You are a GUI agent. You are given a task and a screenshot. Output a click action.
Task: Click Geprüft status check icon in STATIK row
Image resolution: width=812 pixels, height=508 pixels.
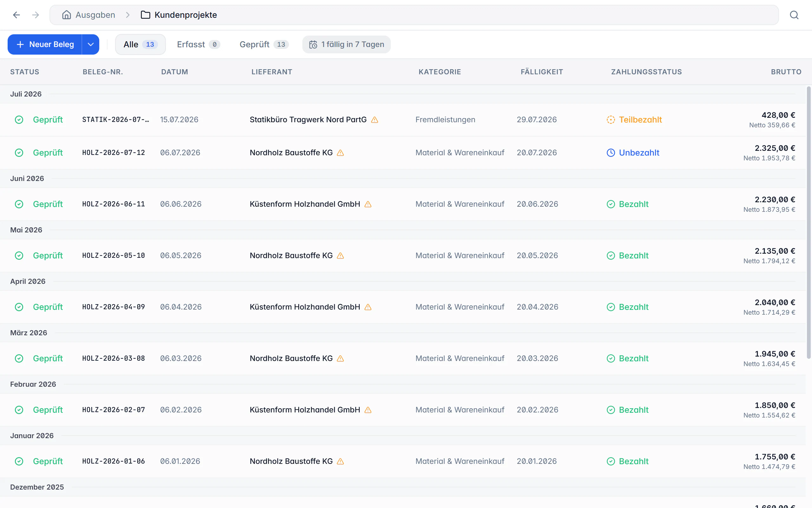coord(19,120)
